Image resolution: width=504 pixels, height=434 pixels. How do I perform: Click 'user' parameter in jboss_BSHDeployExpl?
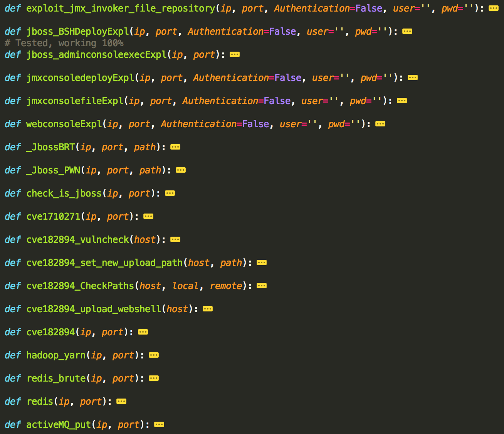pyautogui.click(x=318, y=32)
